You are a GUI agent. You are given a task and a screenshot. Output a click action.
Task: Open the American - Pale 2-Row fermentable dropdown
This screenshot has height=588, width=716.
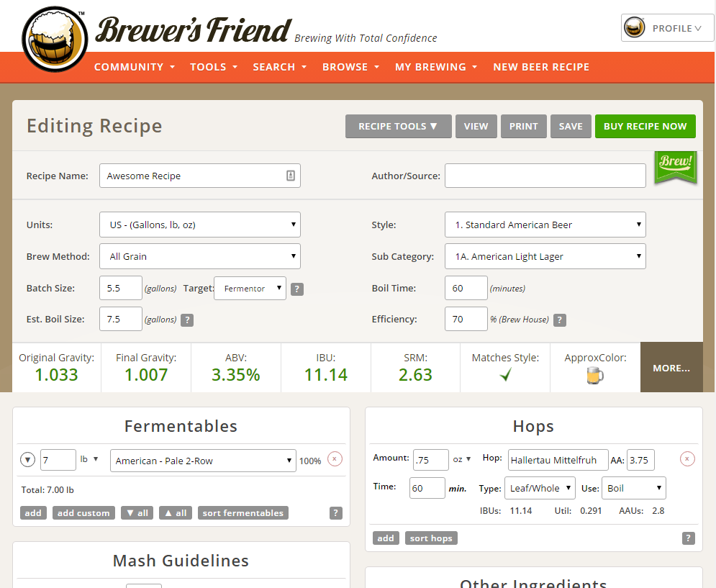tap(203, 461)
